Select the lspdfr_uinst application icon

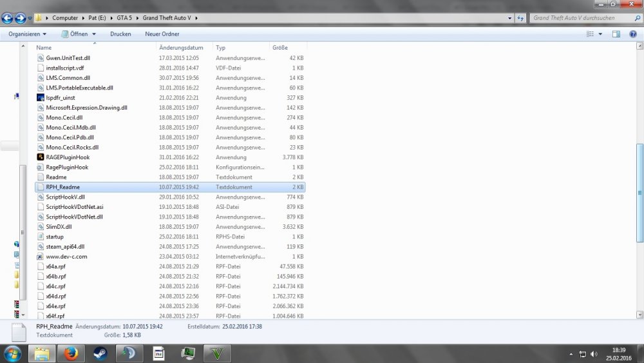[40, 97]
